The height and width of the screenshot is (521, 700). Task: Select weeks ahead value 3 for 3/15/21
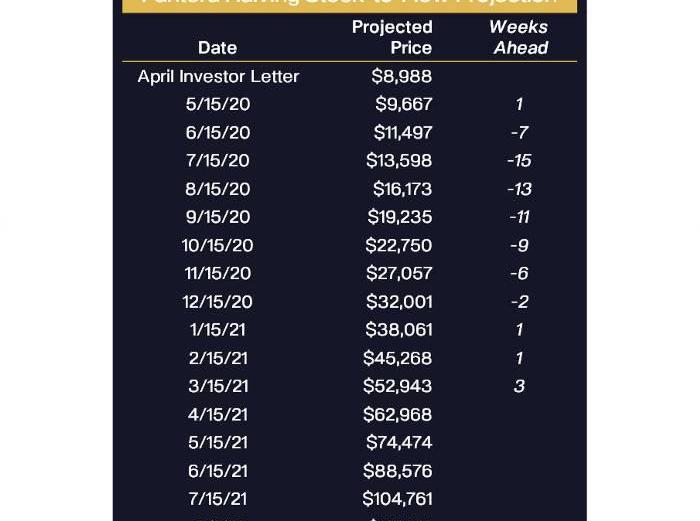(x=519, y=386)
